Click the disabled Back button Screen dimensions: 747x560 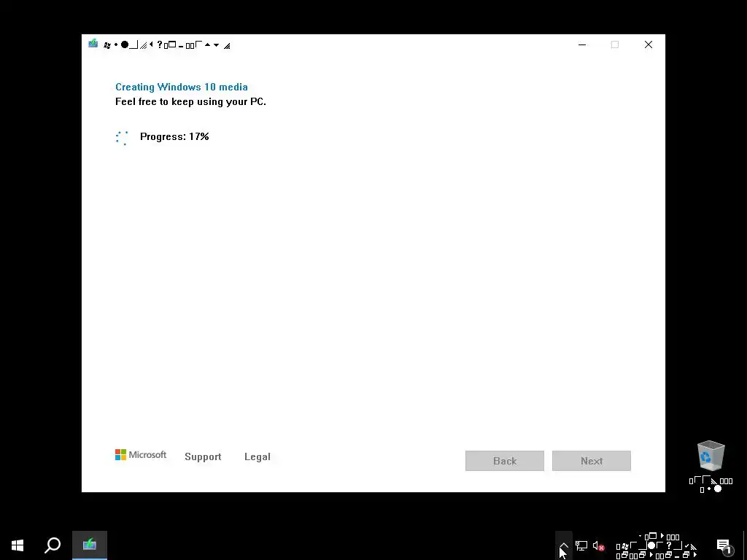505,461
